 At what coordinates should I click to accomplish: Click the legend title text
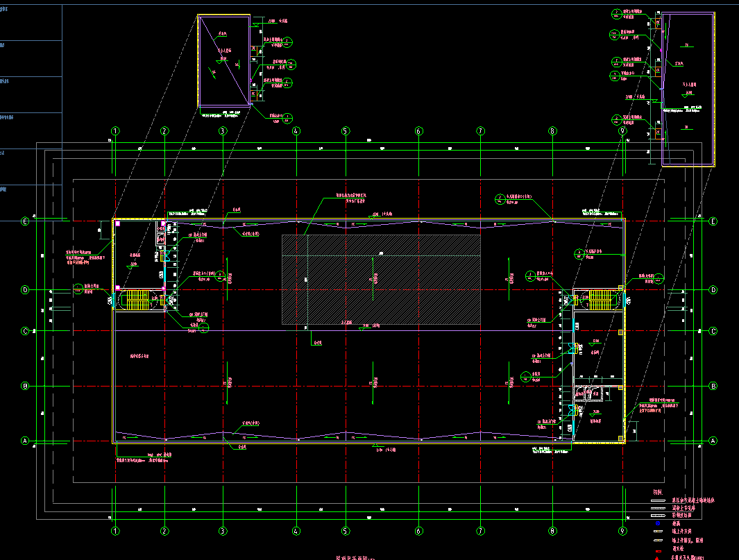[x=657, y=490]
